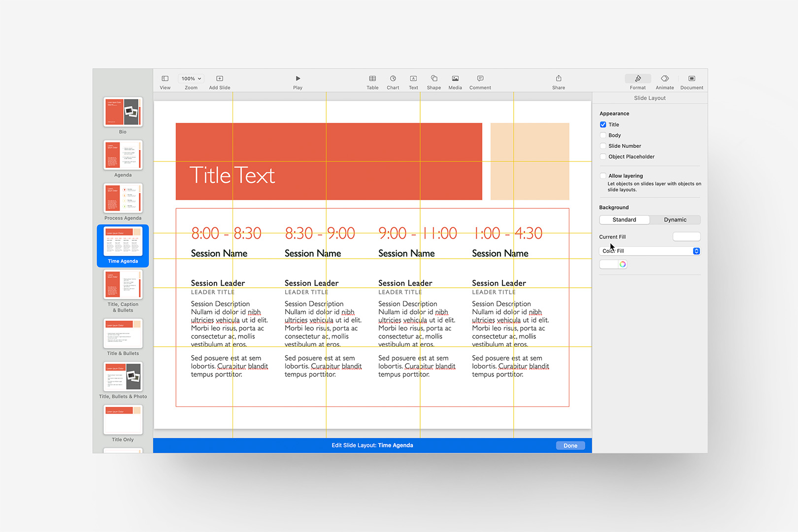This screenshot has height=532, width=798.
Task: Open the Animate panel
Action: click(x=665, y=81)
